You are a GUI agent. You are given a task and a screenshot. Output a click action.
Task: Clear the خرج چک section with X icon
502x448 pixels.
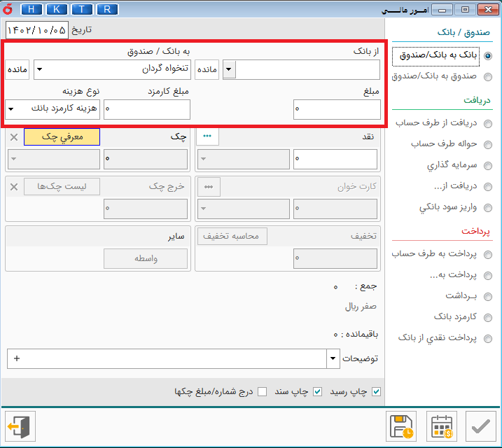click(x=14, y=187)
